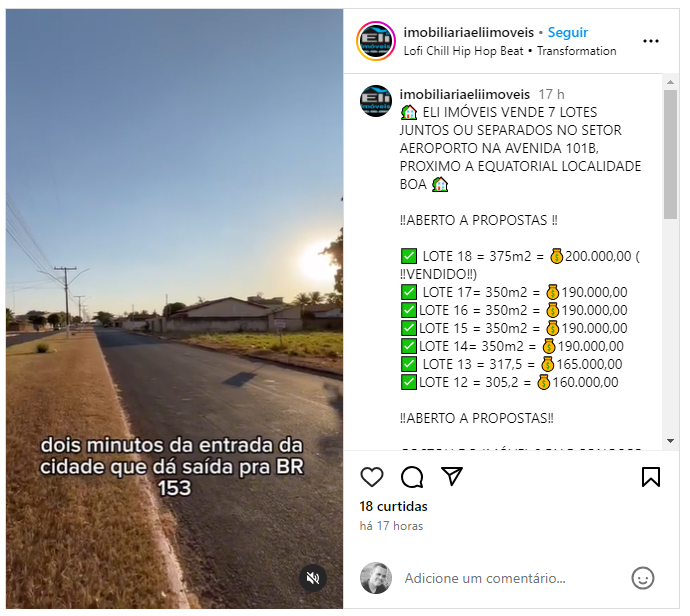Open comments via speech bubble icon
This screenshot has width=690, height=616.
point(413,478)
